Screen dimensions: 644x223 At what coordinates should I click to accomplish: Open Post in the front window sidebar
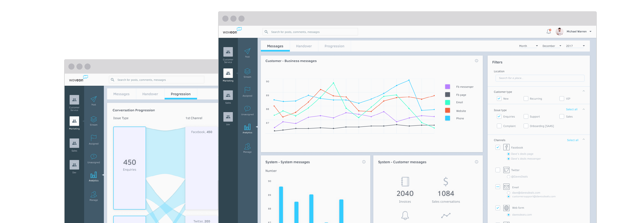click(x=247, y=53)
